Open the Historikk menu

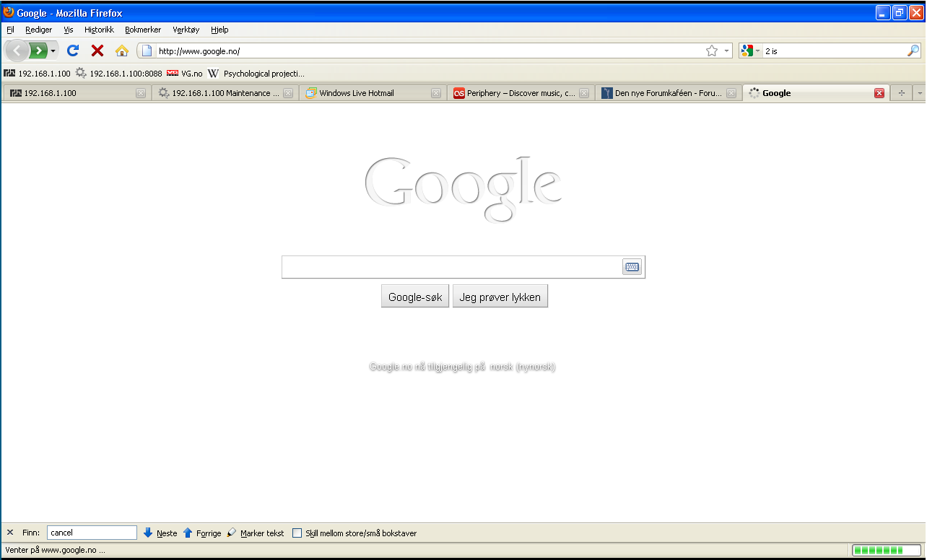(99, 30)
